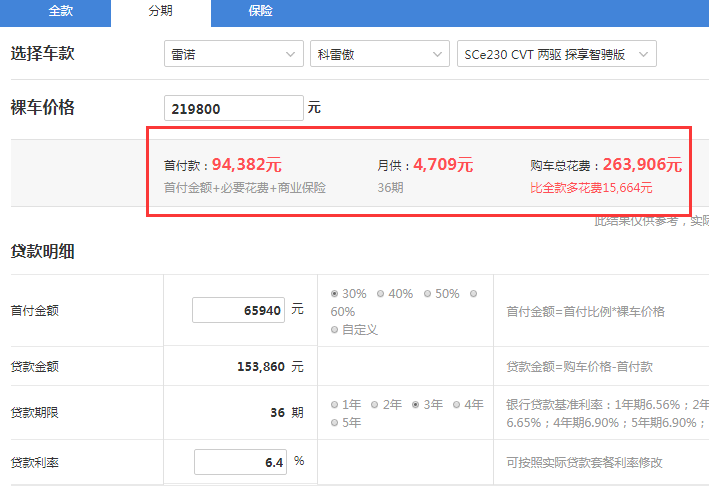
Task: Select the 自定义 down payment radio
Action: [x=335, y=330]
